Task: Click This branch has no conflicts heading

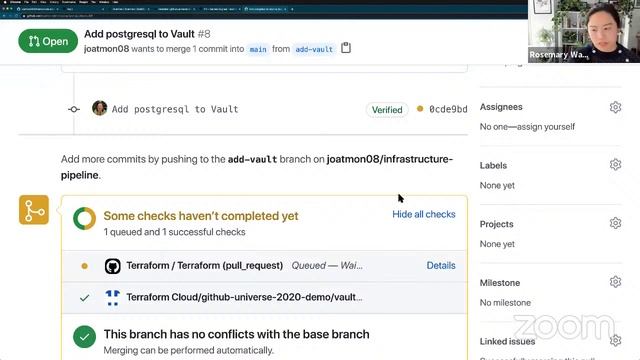Action: tap(236, 334)
